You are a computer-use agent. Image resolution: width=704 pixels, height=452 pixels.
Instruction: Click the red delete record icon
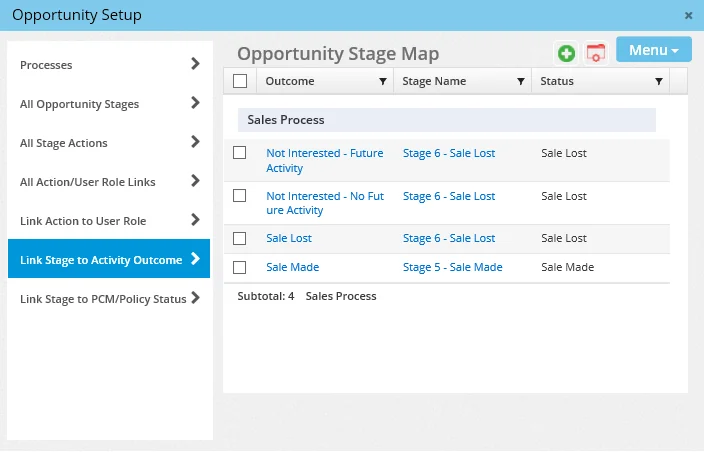tap(596, 53)
